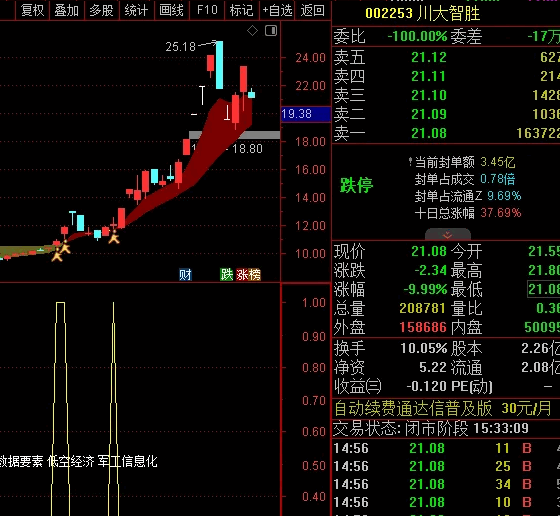Click the green 跌停 status label
Viewport: 560px width, 516px height.
pyautogui.click(x=356, y=185)
